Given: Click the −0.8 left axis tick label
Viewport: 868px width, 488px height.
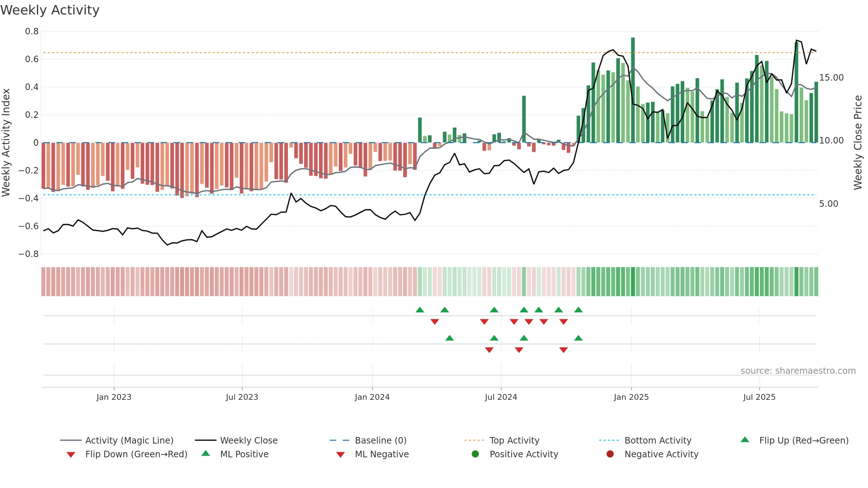Looking at the screenshot, I should (x=29, y=254).
